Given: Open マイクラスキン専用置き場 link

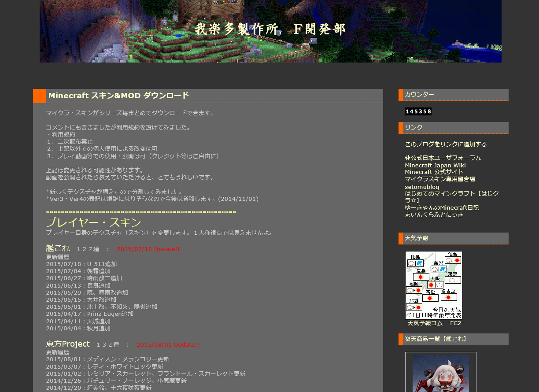Looking at the screenshot, I should [440, 179].
